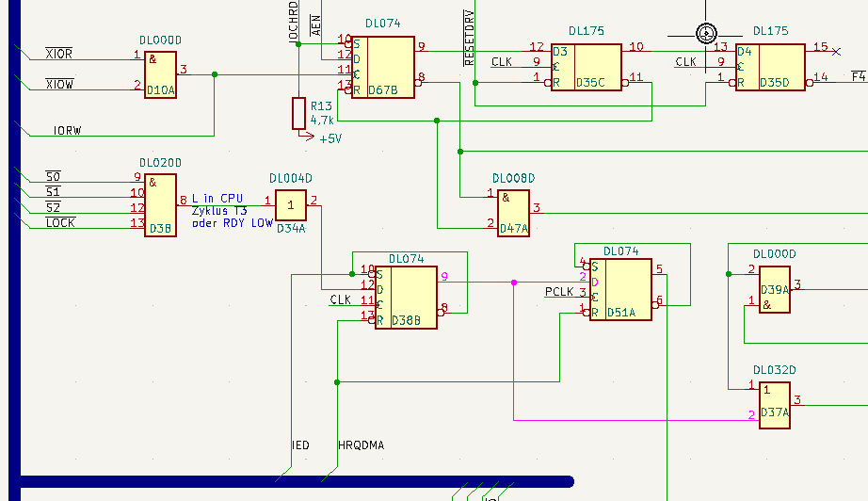Screen dimensions: 868x501
Task: Click the DL000D value above D10A
Action: [161, 40]
